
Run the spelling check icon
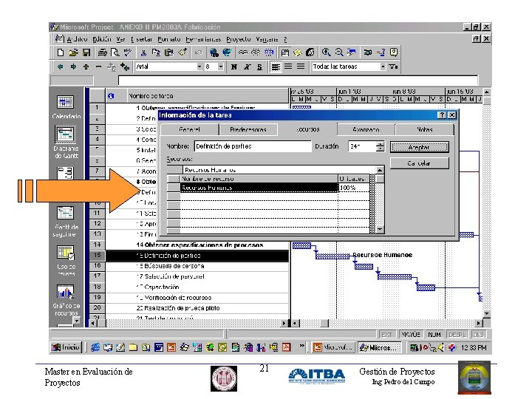pyautogui.click(x=128, y=52)
